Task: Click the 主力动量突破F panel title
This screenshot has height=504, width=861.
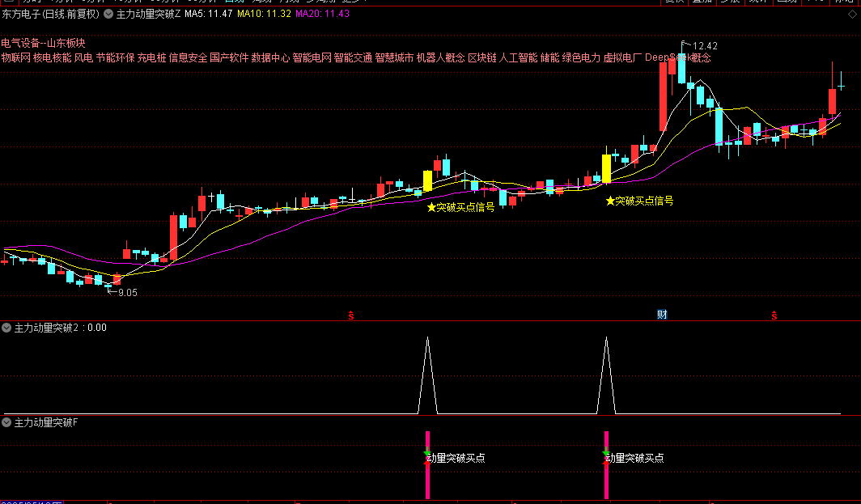Action: pyautogui.click(x=46, y=422)
